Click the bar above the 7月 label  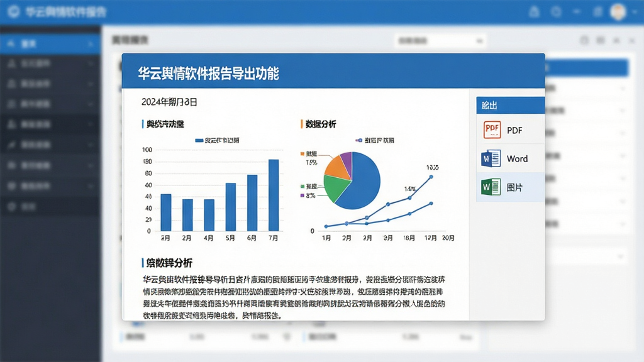(x=274, y=195)
